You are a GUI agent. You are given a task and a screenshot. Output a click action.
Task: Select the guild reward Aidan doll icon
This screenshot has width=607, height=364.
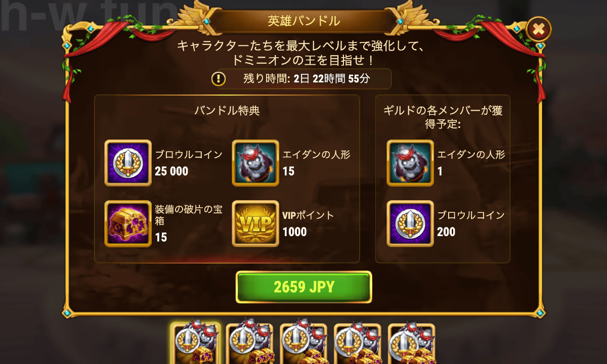point(410,163)
